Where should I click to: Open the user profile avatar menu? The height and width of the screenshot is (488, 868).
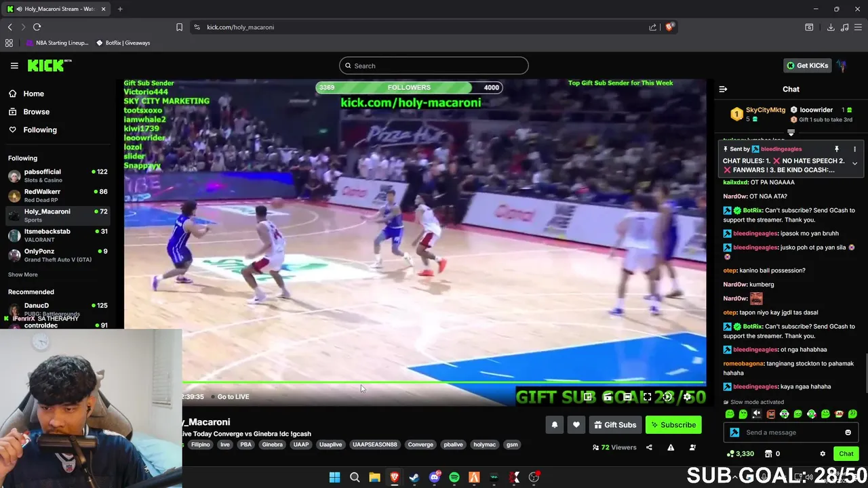[x=842, y=66]
